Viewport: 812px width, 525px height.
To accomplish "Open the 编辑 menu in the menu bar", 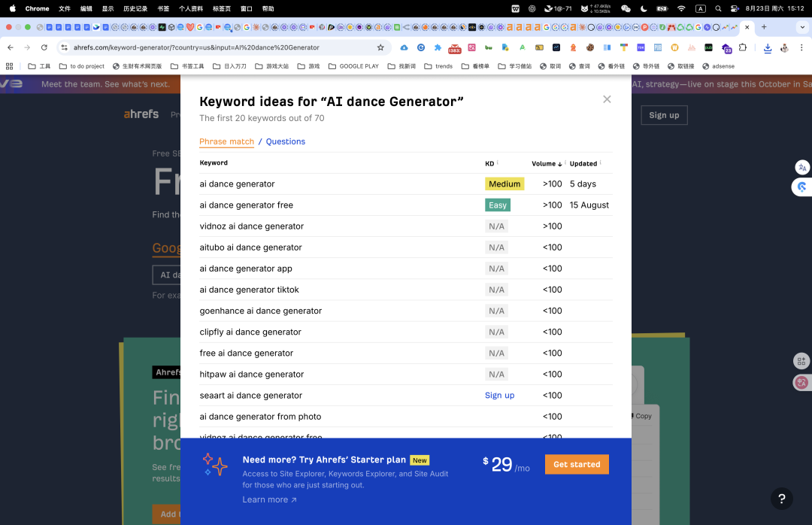I will (86, 8).
